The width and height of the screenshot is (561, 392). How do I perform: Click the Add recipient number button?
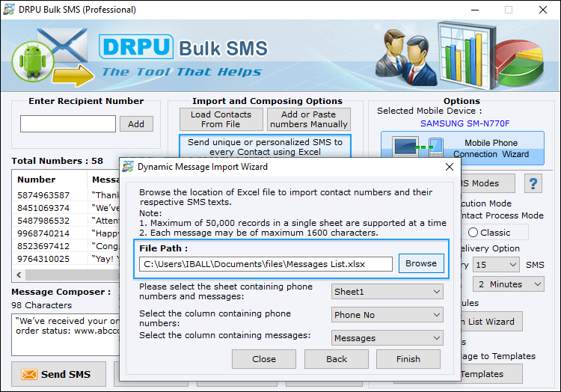pos(136,124)
